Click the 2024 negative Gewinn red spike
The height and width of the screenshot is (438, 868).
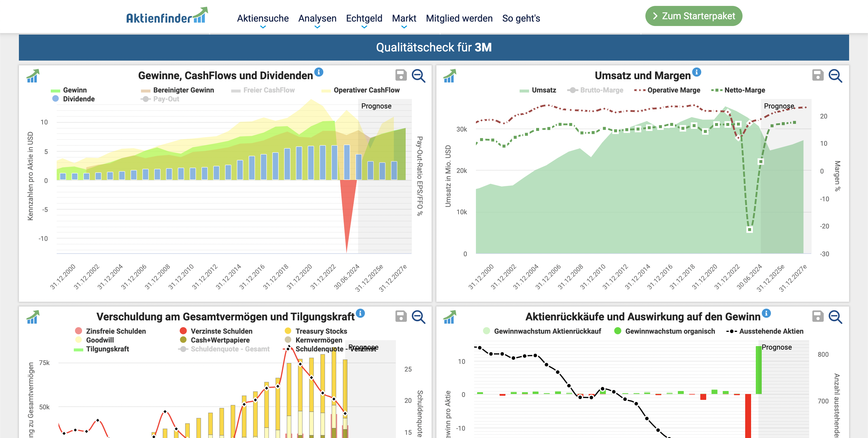click(347, 209)
